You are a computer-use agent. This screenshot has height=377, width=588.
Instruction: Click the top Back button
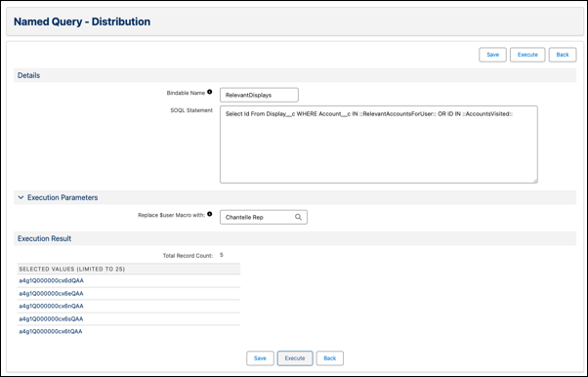[563, 55]
